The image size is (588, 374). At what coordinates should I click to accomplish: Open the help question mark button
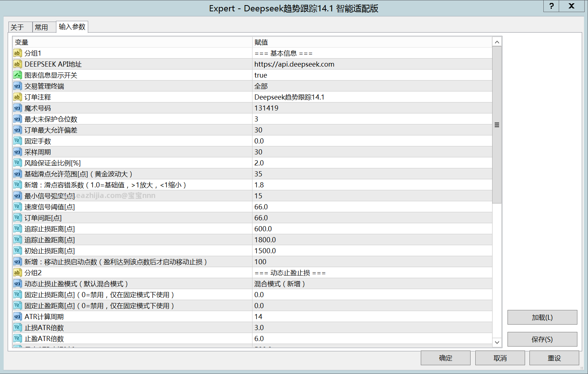point(551,6)
